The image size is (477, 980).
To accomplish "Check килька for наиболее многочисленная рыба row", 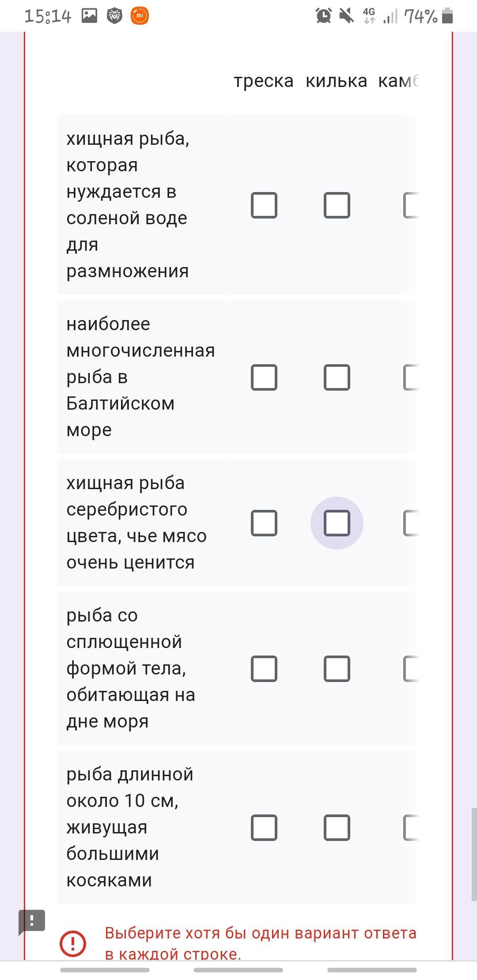I will coord(337,377).
